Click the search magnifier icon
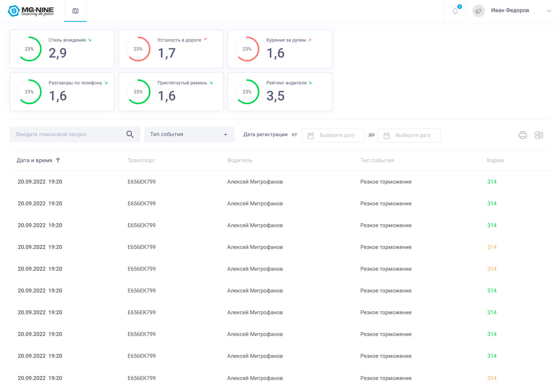The width and height of the screenshot is (560, 392). point(130,134)
